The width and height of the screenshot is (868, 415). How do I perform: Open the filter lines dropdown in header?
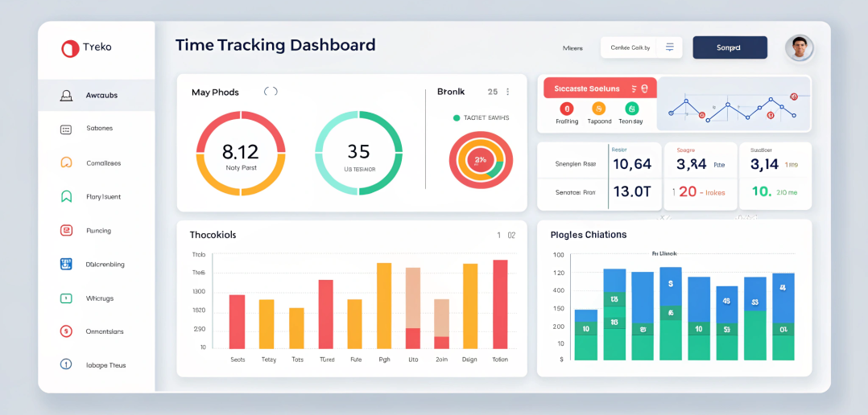669,47
